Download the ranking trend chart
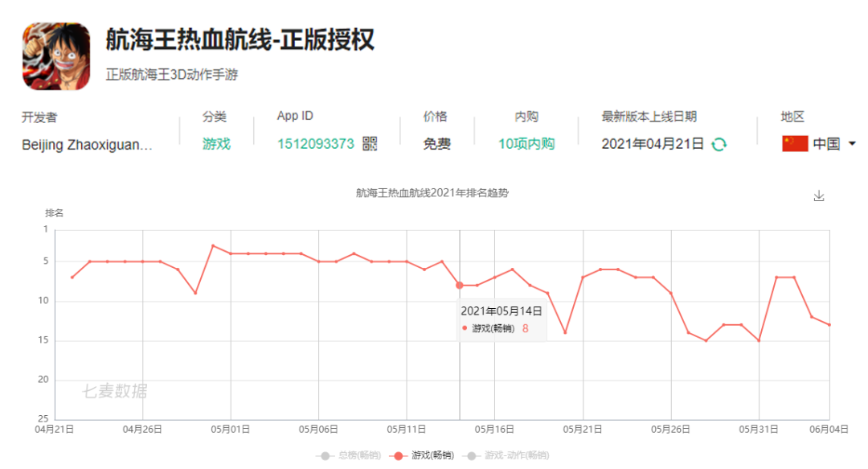This screenshot has width=868, height=469. (819, 195)
